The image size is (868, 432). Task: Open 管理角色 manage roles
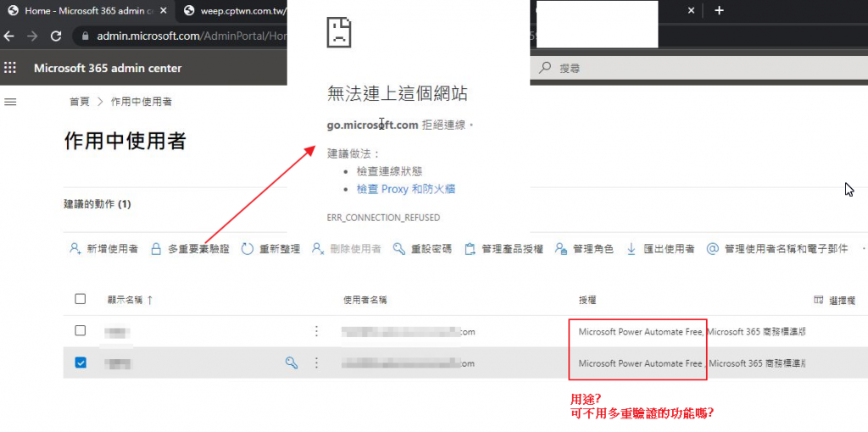[584, 249]
